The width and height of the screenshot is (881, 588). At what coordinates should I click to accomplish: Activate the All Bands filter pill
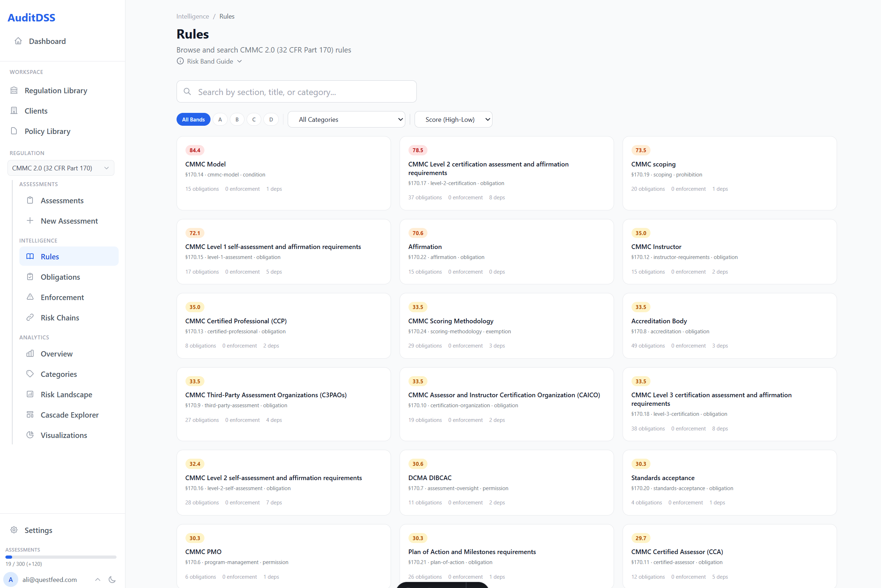[193, 119]
